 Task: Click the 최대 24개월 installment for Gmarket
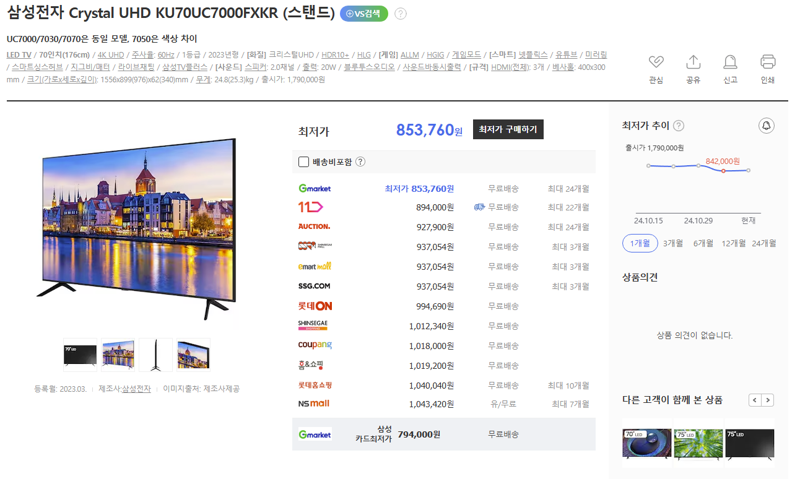568,189
